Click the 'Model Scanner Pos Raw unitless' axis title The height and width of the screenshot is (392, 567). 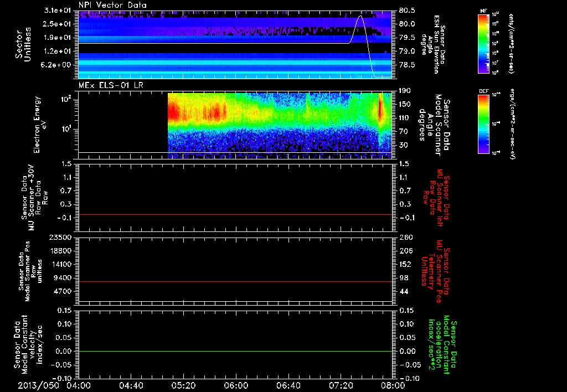click(x=30, y=271)
